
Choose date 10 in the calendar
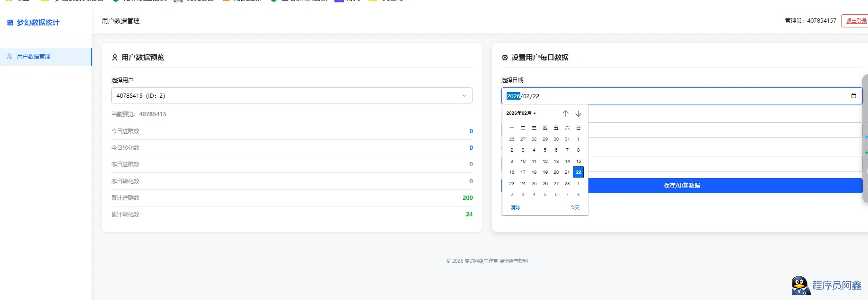click(x=523, y=162)
